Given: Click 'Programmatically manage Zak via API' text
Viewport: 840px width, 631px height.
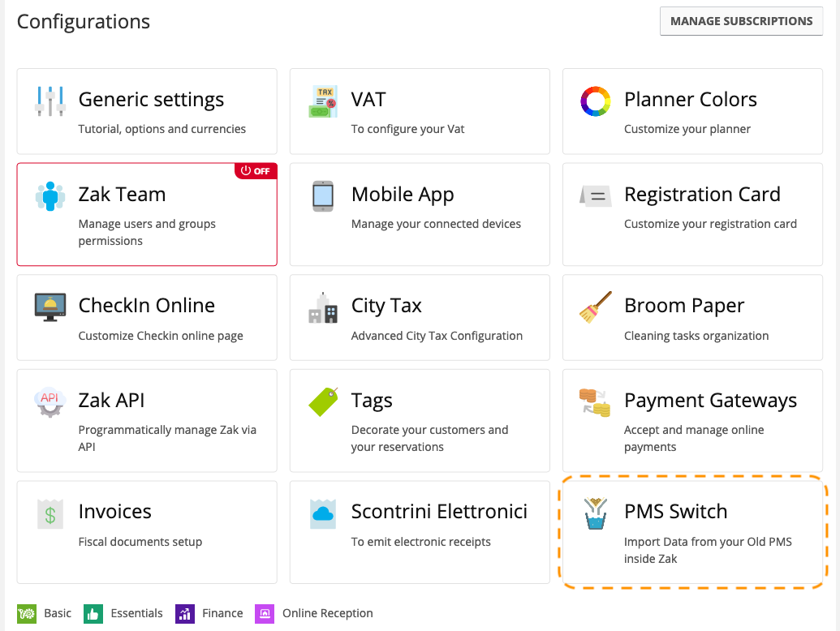Looking at the screenshot, I should click(x=167, y=438).
